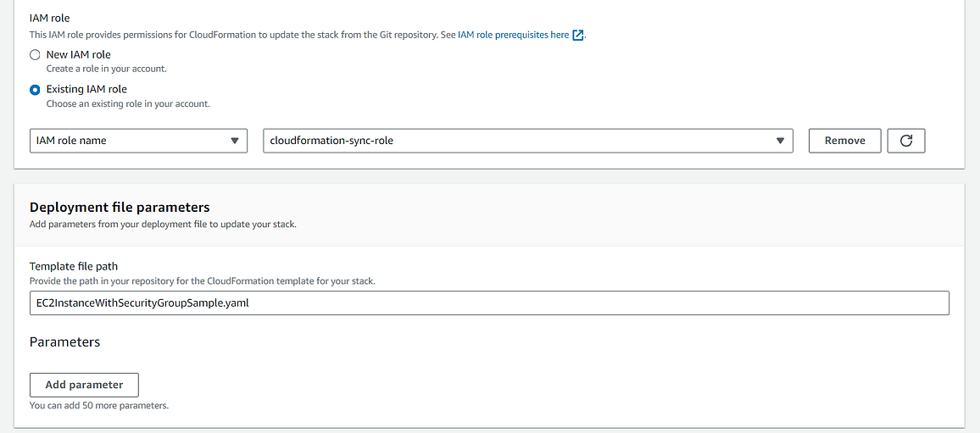The height and width of the screenshot is (433, 980).
Task: Remove the selected IAM role
Action: click(x=845, y=141)
